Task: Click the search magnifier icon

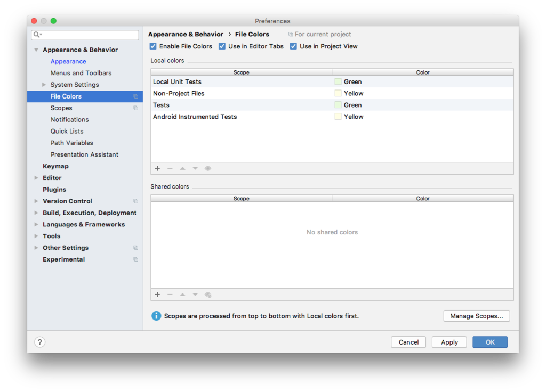Action: [x=37, y=35]
